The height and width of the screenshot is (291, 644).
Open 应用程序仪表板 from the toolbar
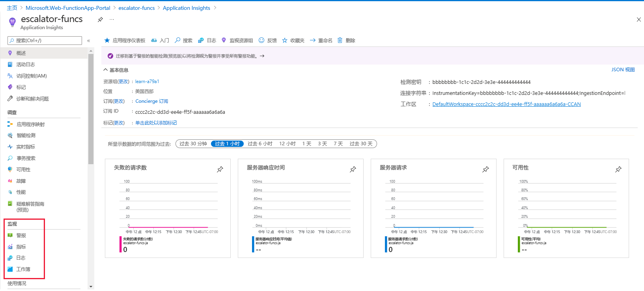[125, 40]
